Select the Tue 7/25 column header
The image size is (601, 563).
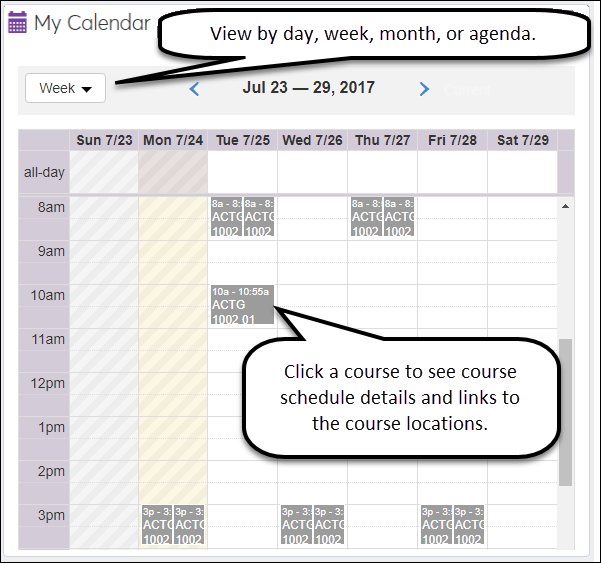[x=243, y=140]
